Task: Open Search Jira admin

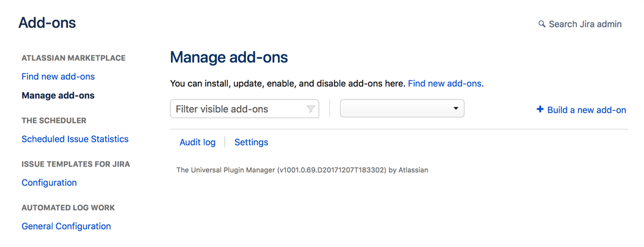Action: pyautogui.click(x=580, y=25)
